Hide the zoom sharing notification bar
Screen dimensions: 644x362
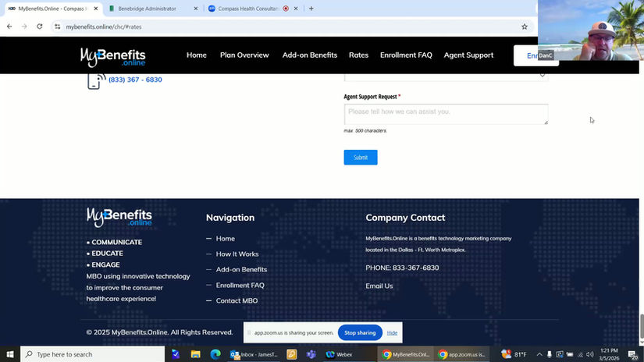(x=392, y=333)
